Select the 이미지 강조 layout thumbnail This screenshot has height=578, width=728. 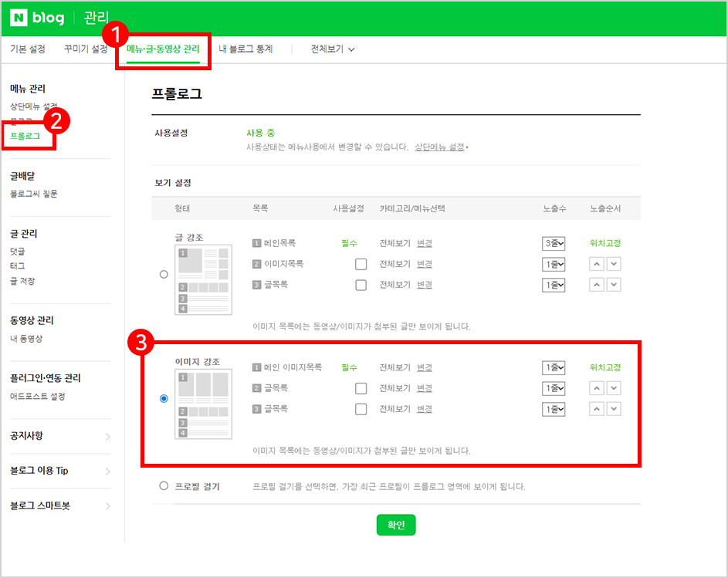click(203, 404)
